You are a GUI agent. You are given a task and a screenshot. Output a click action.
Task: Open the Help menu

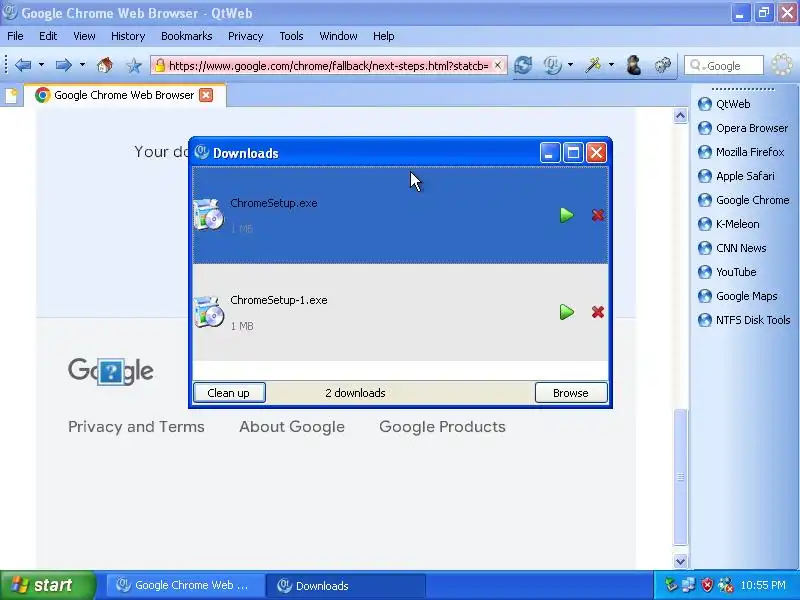(384, 36)
